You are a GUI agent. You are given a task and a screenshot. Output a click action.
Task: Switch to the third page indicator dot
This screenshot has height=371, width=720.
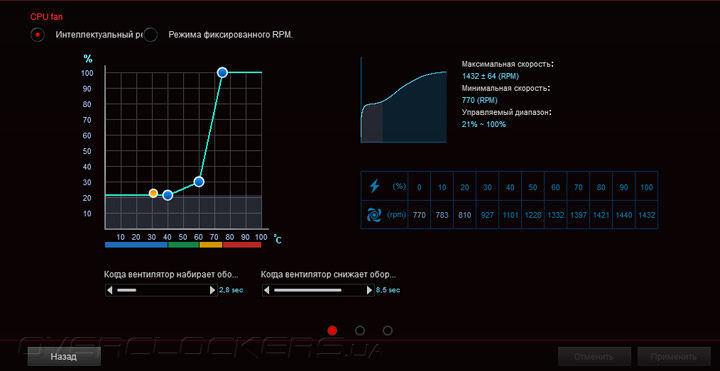[388, 331]
